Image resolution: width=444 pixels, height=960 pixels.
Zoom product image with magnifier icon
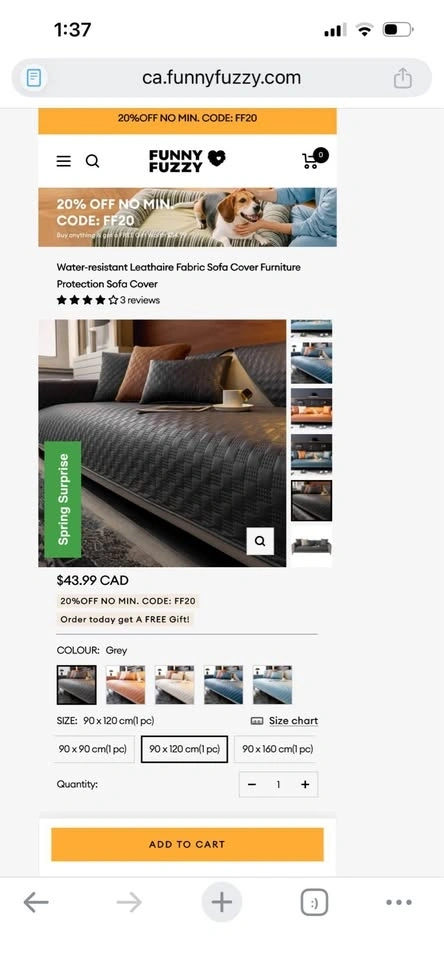(260, 541)
